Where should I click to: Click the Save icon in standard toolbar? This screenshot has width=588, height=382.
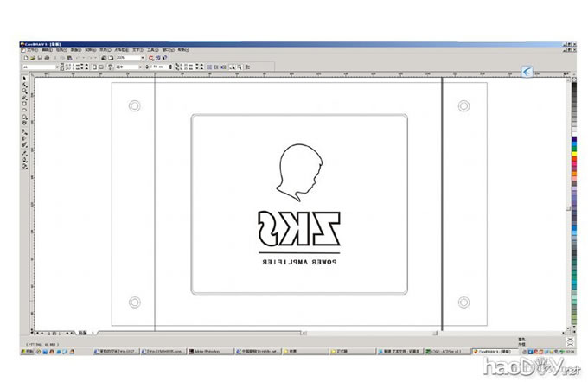click(x=40, y=58)
